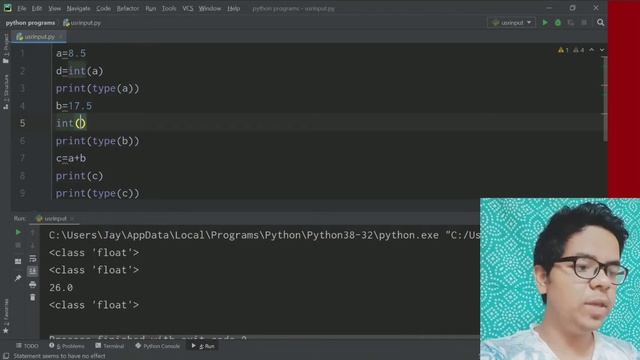This screenshot has height=360, width=640.
Task: Toggle scroll to end in Run console
Action: tap(33, 271)
